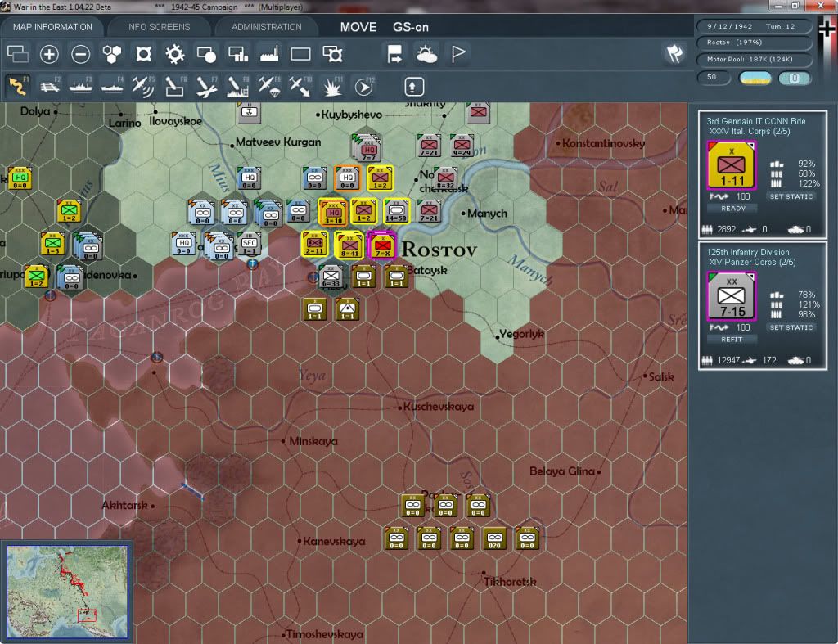This screenshot has height=644, width=838.
Task: Toggle hex grid display icon
Action: 112,54
